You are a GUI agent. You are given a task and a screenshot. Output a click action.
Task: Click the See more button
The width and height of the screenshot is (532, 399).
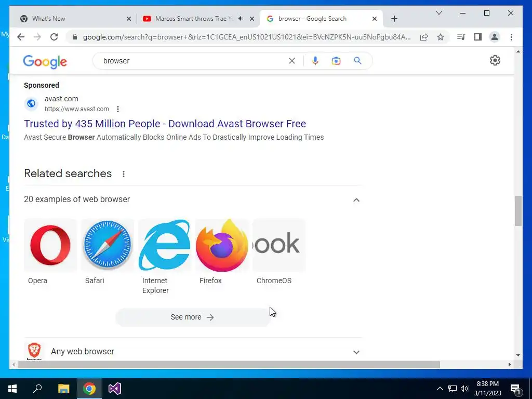click(192, 317)
